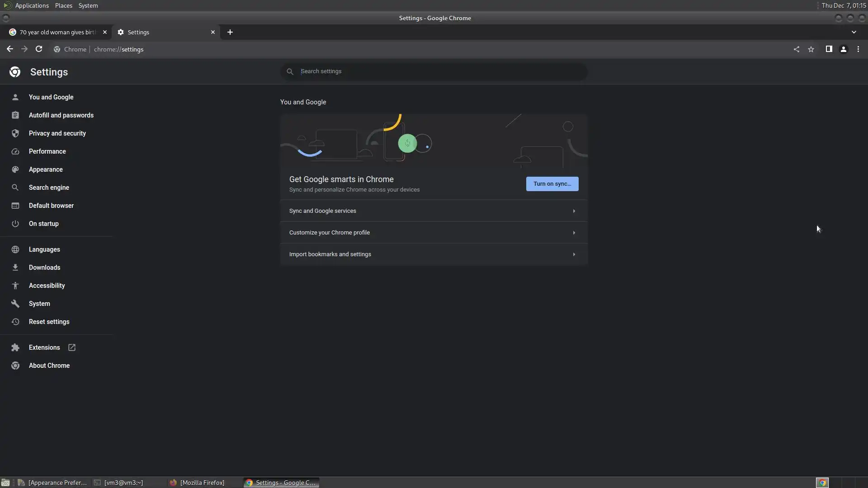Click the Turn on sync button

(x=552, y=184)
